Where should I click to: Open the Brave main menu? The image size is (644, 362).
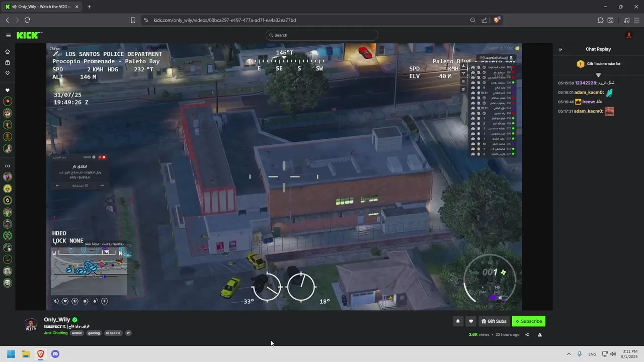coord(636,20)
